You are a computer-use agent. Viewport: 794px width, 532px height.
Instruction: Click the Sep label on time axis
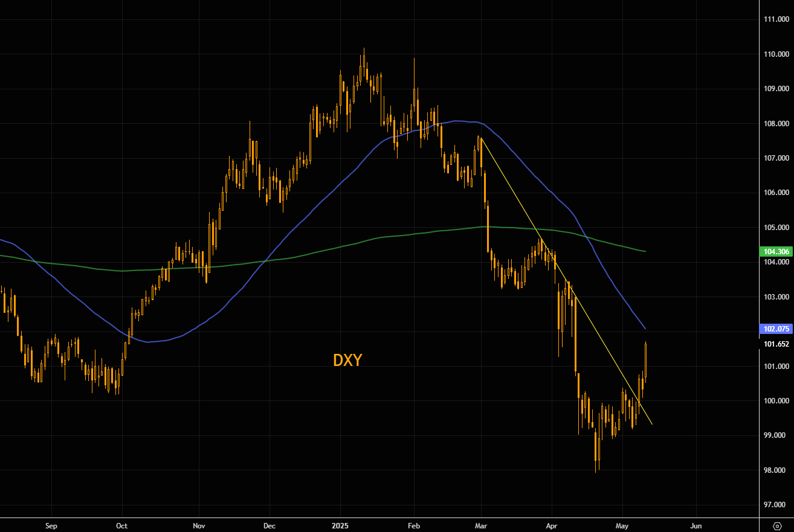coord(51,526)
